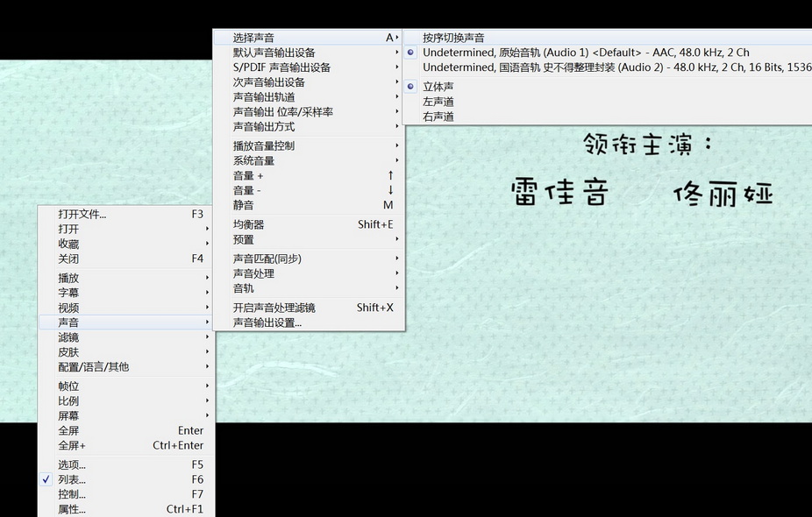Open the 声音处理 submenu
812x517 pixels.
253,273
